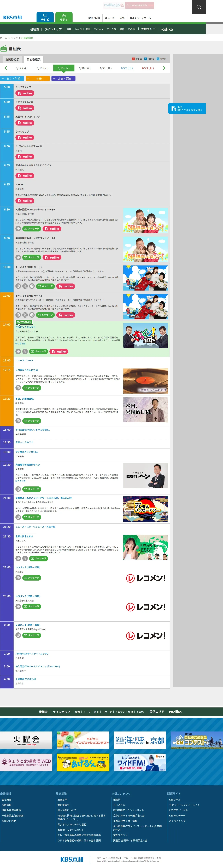Open もしものときもワイドFM banner
The width and height of the screenshot is (223, 868).
pos(140,763)
